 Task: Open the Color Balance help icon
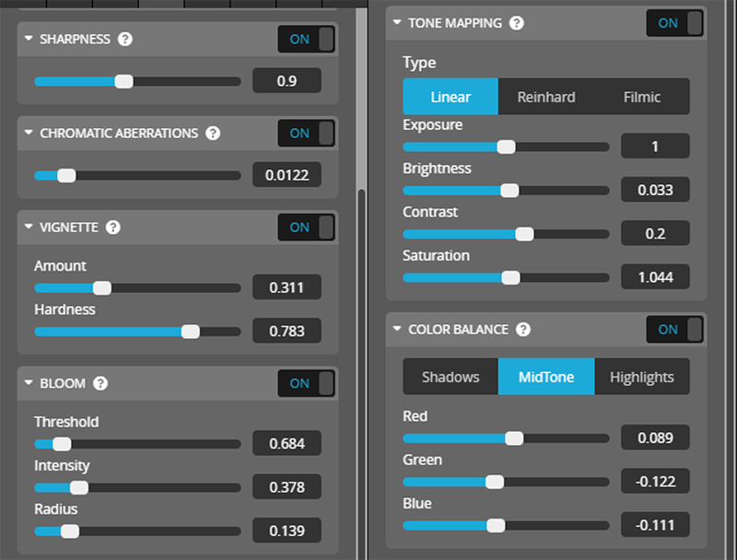[523, 330]
